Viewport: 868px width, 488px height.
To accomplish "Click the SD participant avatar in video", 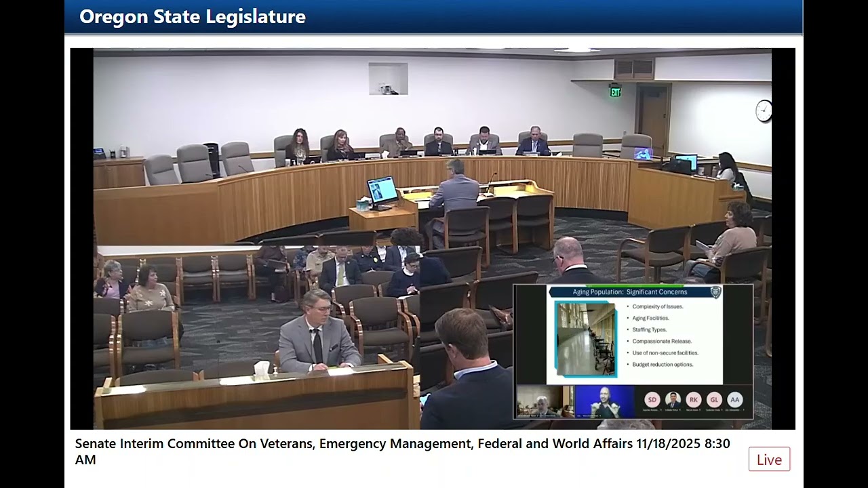I will pos(652,399).
